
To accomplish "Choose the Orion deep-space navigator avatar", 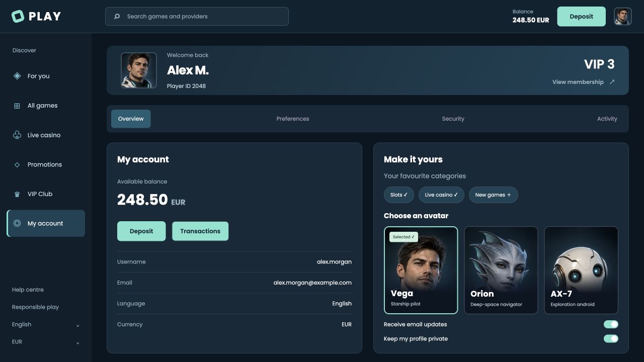I will click(501, 270).
